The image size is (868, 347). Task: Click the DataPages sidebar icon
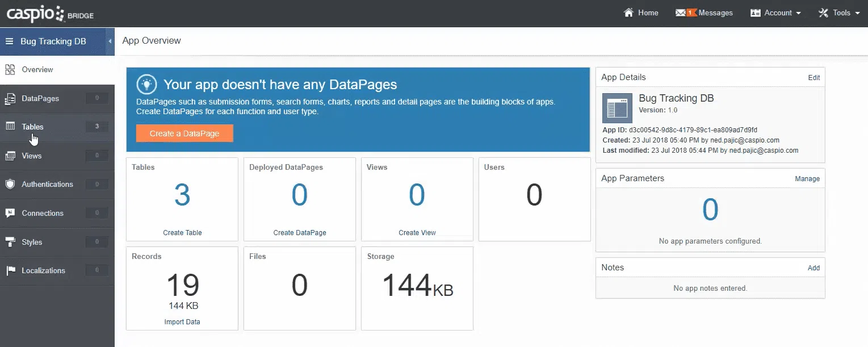(x=10, y=99)
